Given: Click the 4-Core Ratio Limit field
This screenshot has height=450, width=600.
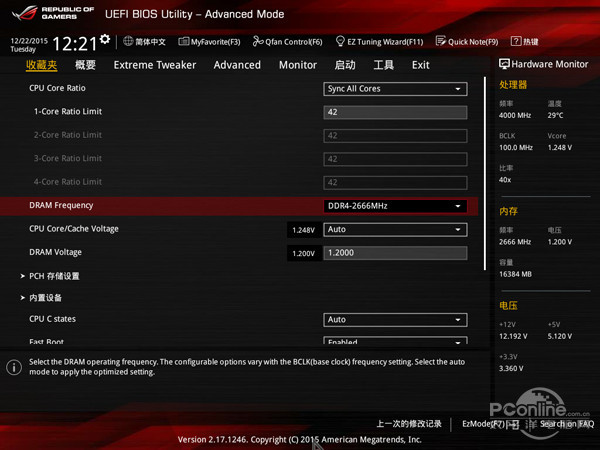Looking at the screenshot, I should pos(395,182).
